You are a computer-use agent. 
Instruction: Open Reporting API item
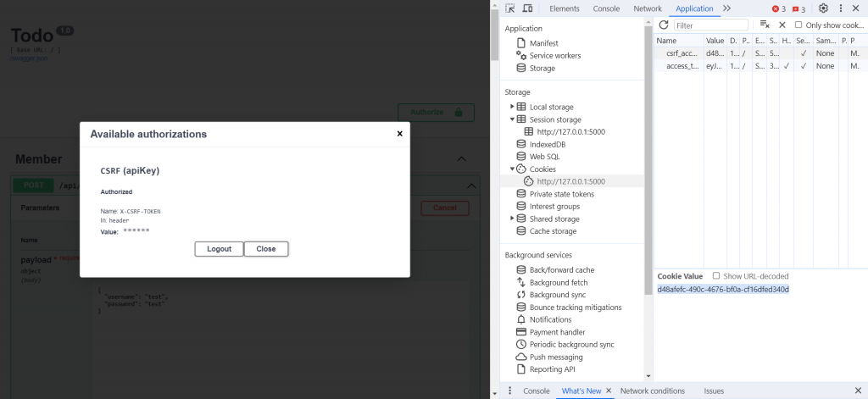[553, 369]
